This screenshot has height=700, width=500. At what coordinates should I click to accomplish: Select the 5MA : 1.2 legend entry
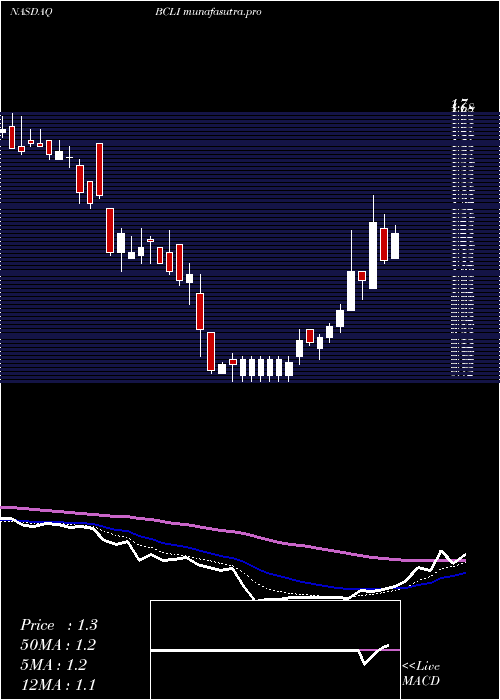[55, 665]
